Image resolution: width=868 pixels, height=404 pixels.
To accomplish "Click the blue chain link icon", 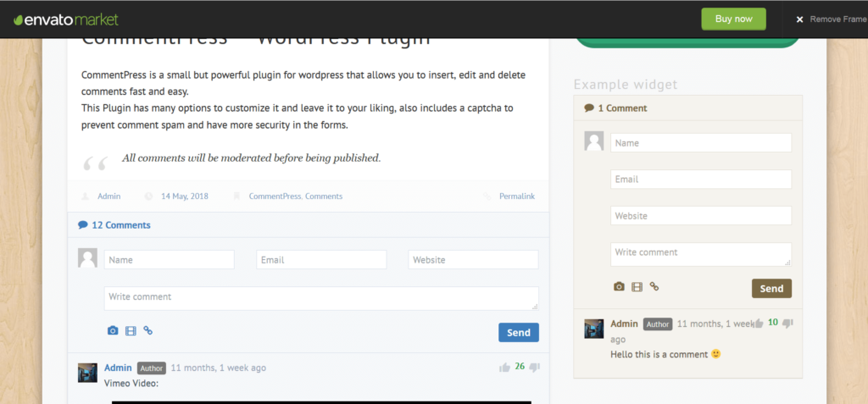I will [x=147, y=330].
